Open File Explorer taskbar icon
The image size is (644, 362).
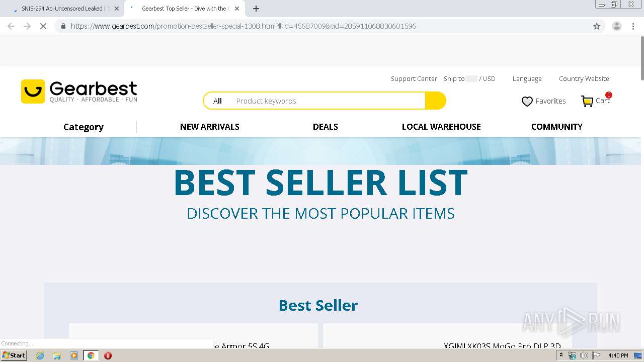57,355
